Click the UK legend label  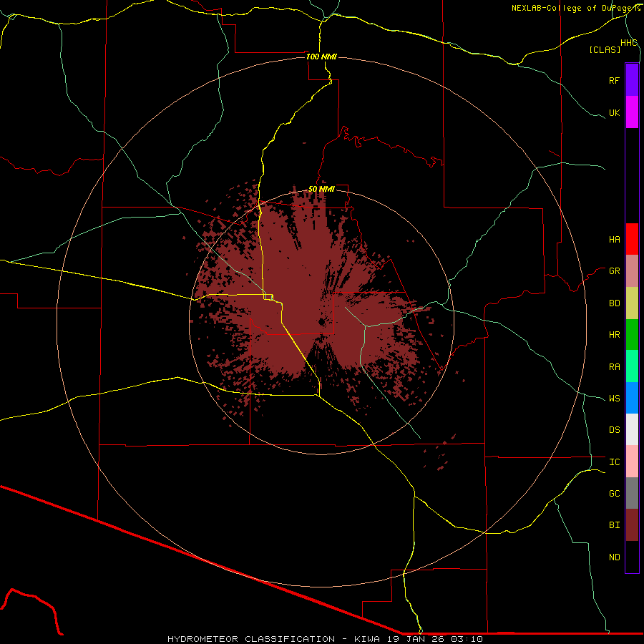(x=614, y=113)
